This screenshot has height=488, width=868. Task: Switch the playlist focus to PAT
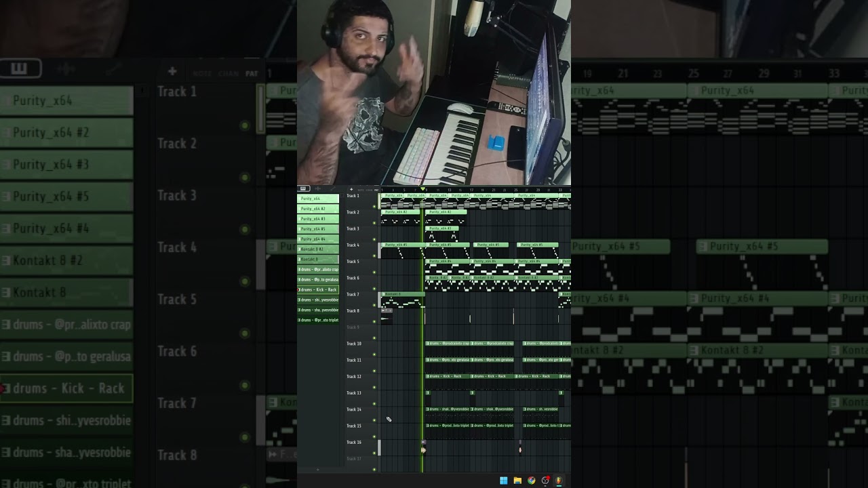(x=376, y=190)
